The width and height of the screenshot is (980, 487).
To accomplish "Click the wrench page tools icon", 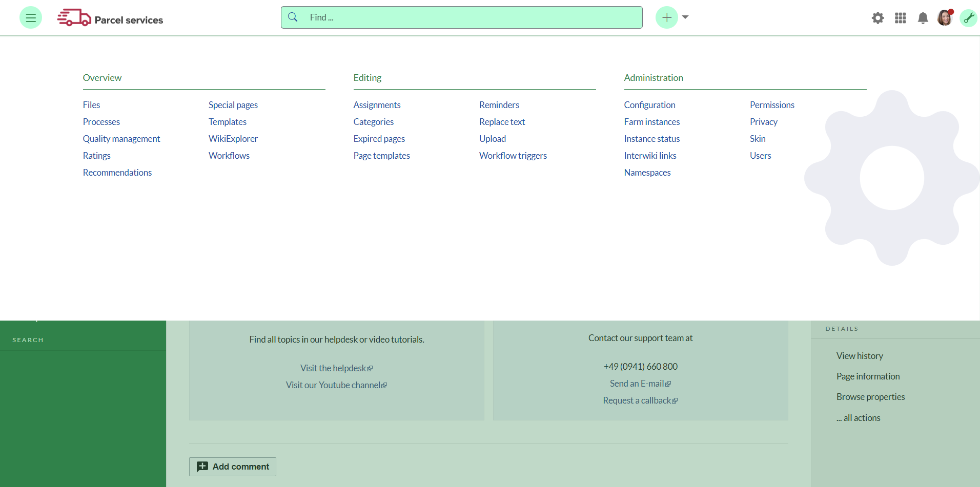I will [968, 18].
